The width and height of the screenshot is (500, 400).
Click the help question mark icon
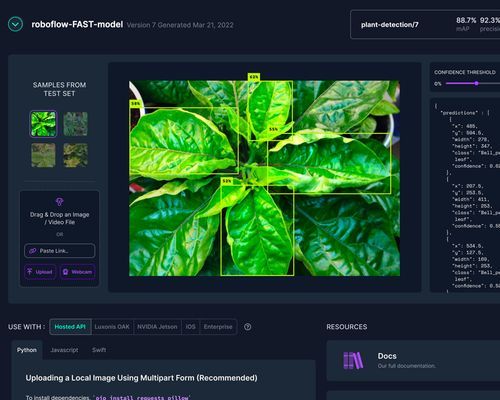[248, 327]
